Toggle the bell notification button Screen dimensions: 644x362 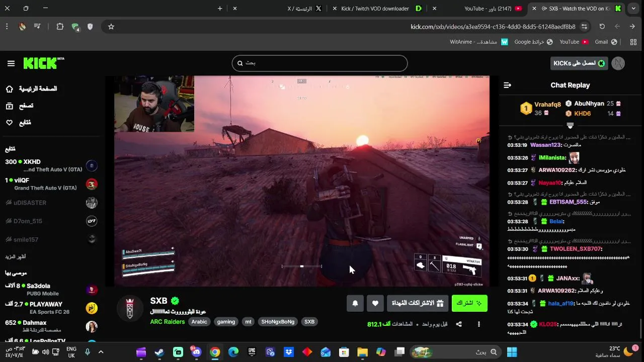355,303
